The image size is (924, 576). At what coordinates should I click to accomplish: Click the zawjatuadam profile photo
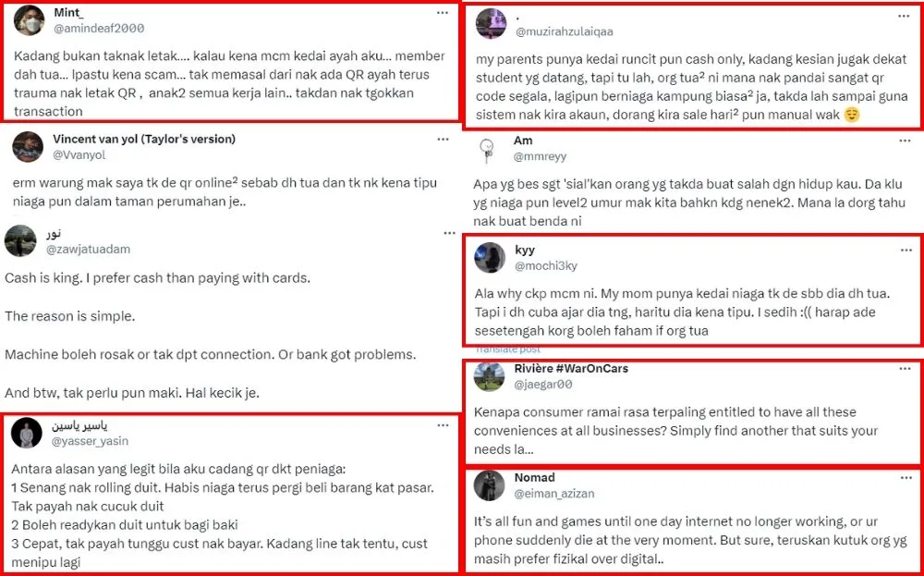(x=20, y=241)
